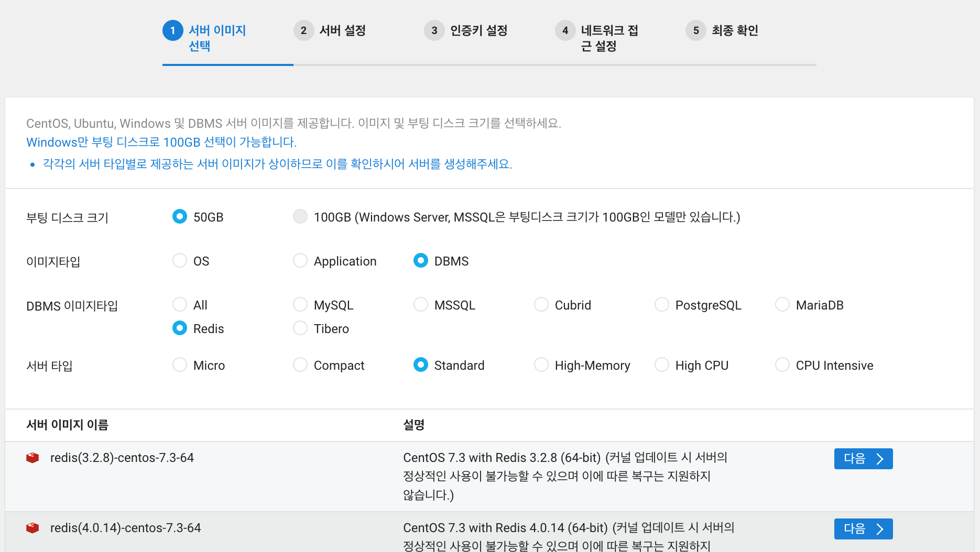
Task: Choose DBMS image type
Action: 421,260
